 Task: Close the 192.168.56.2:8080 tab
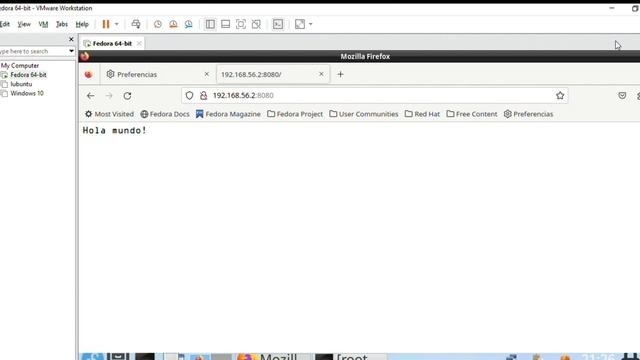321,74
